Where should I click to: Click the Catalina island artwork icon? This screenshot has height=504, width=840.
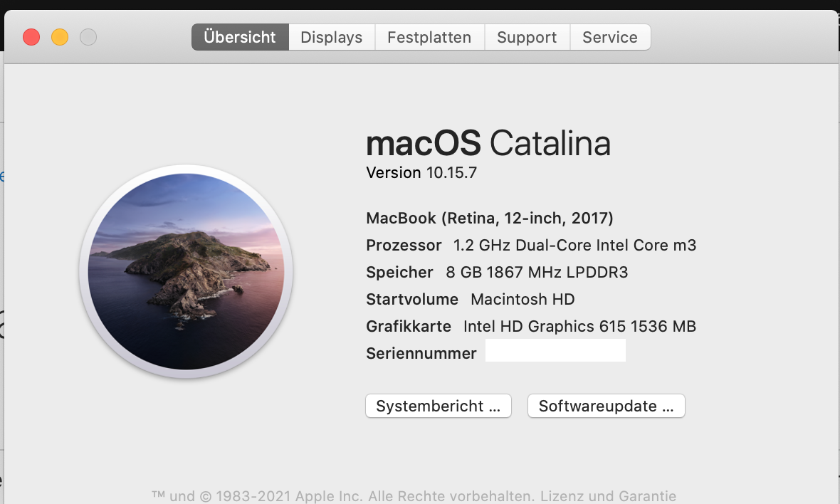coord(186,272)
